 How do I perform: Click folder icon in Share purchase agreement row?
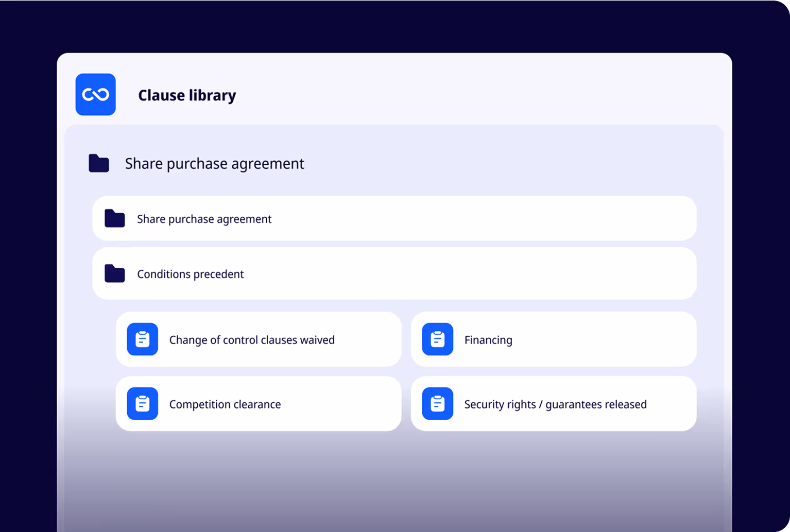point(115,218)
